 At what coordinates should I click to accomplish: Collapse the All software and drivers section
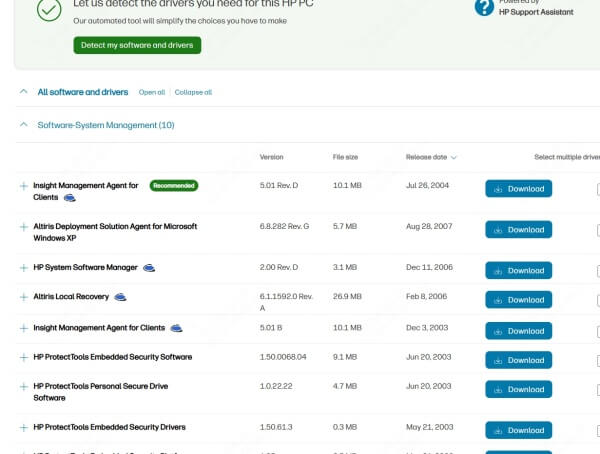point(24,91)
